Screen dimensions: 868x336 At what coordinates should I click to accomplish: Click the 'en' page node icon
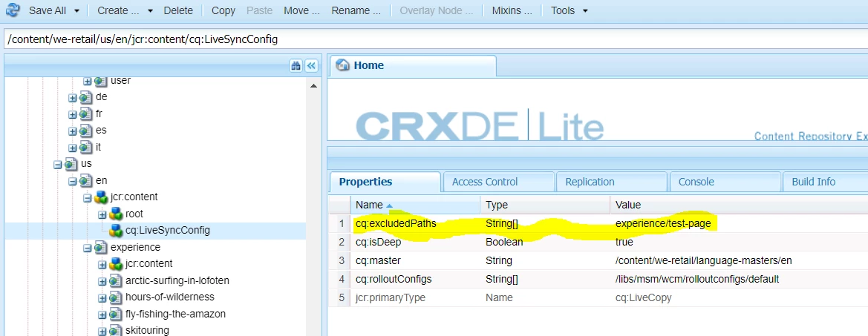tap(86, 181)
